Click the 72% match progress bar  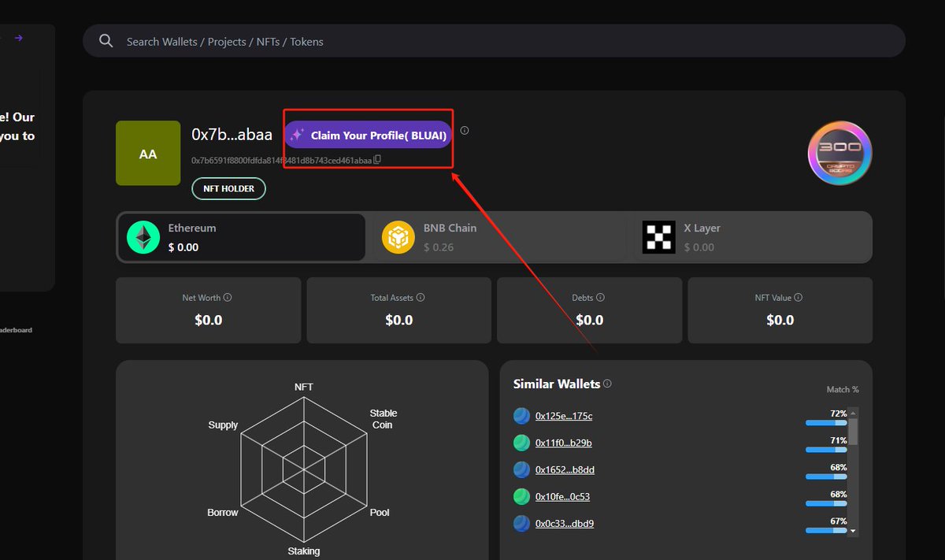826,423
